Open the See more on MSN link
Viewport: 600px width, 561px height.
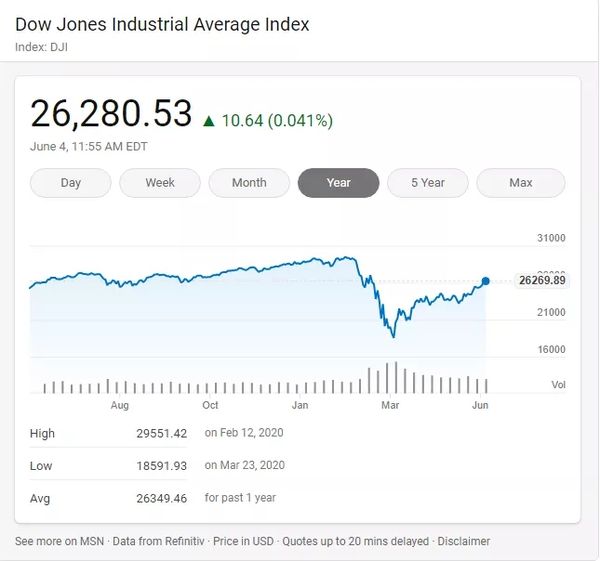click(58, 541)
